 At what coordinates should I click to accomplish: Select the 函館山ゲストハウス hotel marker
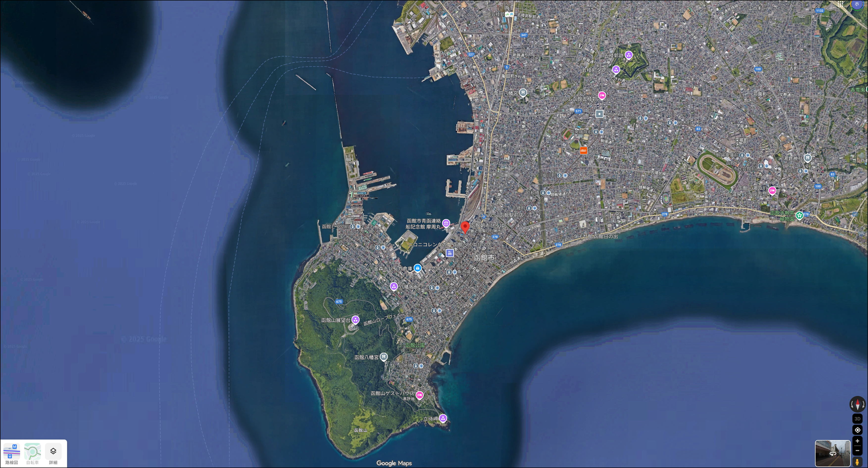pos(420,395)
